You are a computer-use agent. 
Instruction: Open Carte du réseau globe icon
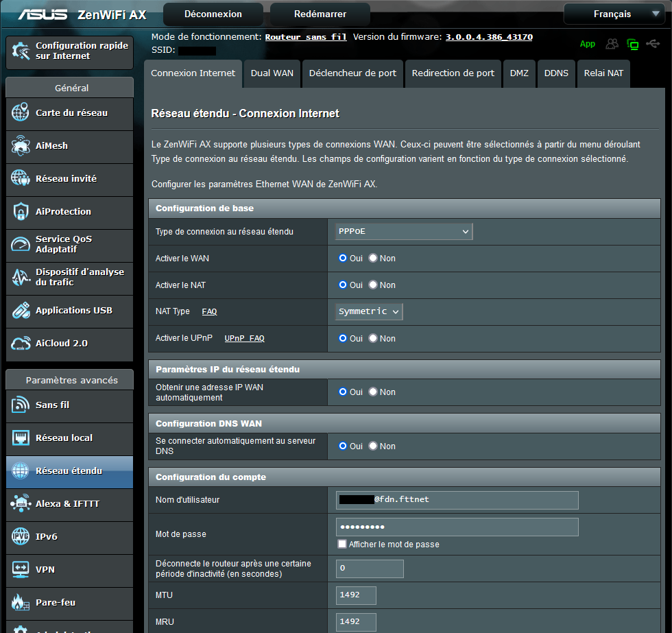(20, 112)
